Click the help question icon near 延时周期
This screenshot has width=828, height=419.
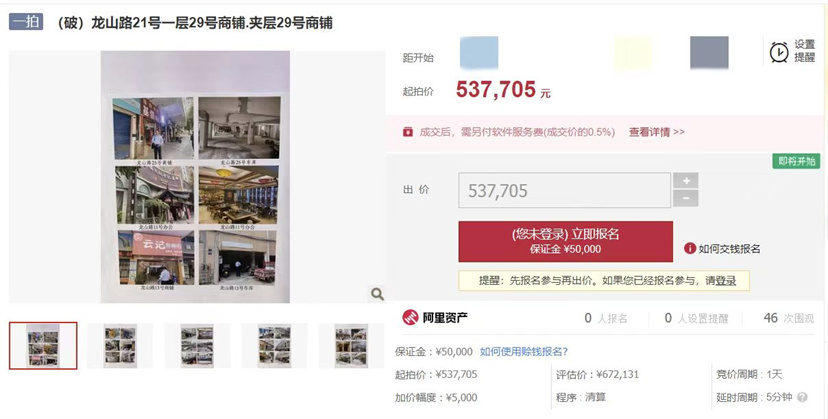[x=803, y=397]
